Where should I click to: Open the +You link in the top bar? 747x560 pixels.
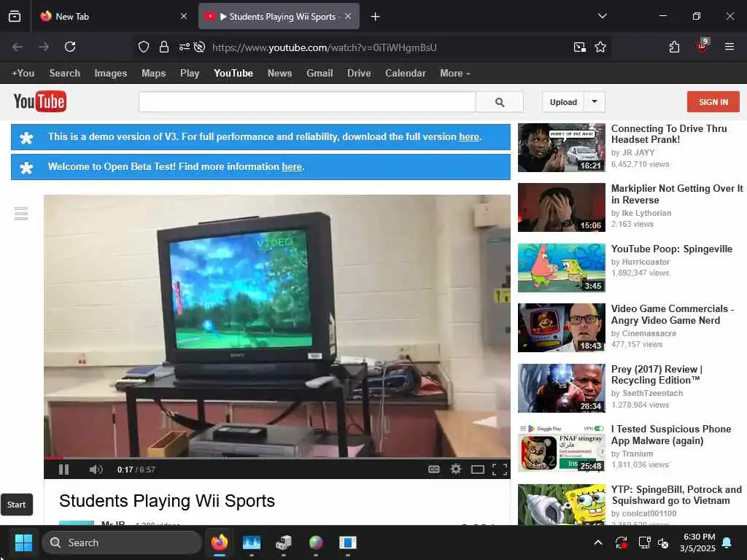[23, 74]
